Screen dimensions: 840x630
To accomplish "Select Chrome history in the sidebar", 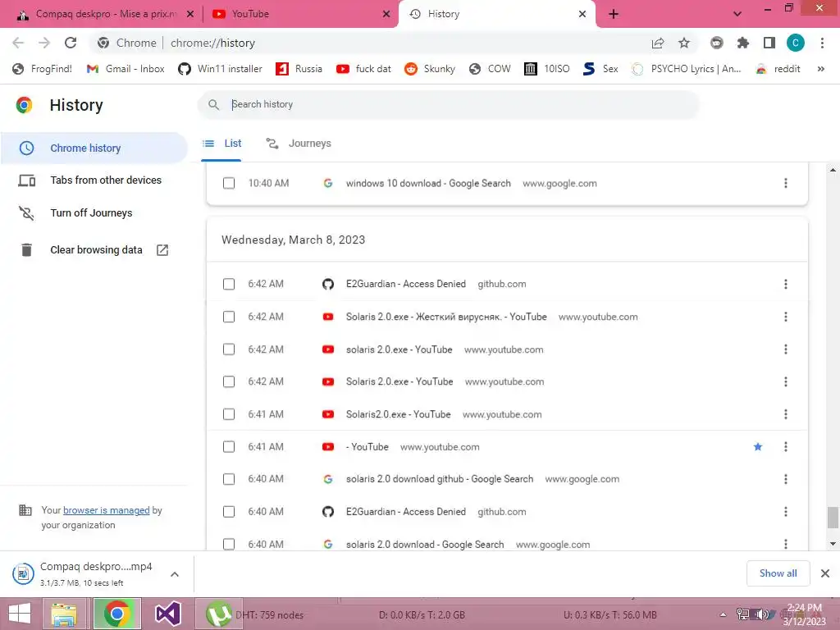I will point(94,148).
